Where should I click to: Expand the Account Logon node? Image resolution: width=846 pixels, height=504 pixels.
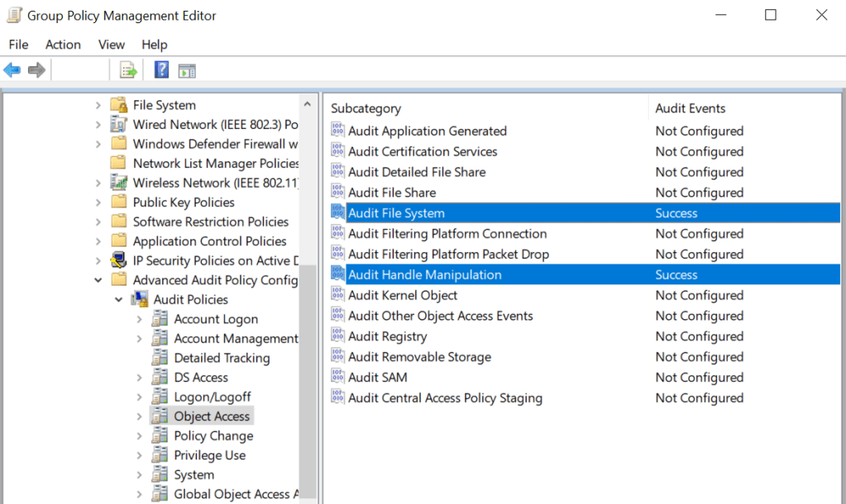point(139,319)
